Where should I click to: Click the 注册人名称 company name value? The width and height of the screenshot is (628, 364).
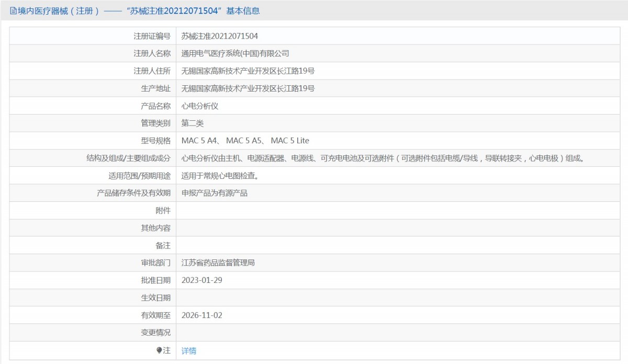pos(235,53)
